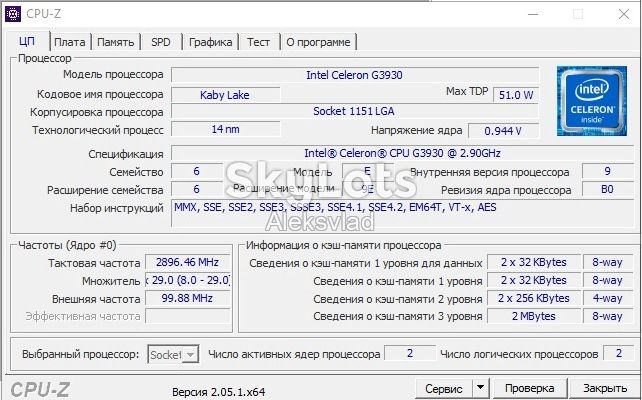Expand the Сервис dropdown arrow
The width and height of the screenshot is (642, 400).
(x=481, y=389)
